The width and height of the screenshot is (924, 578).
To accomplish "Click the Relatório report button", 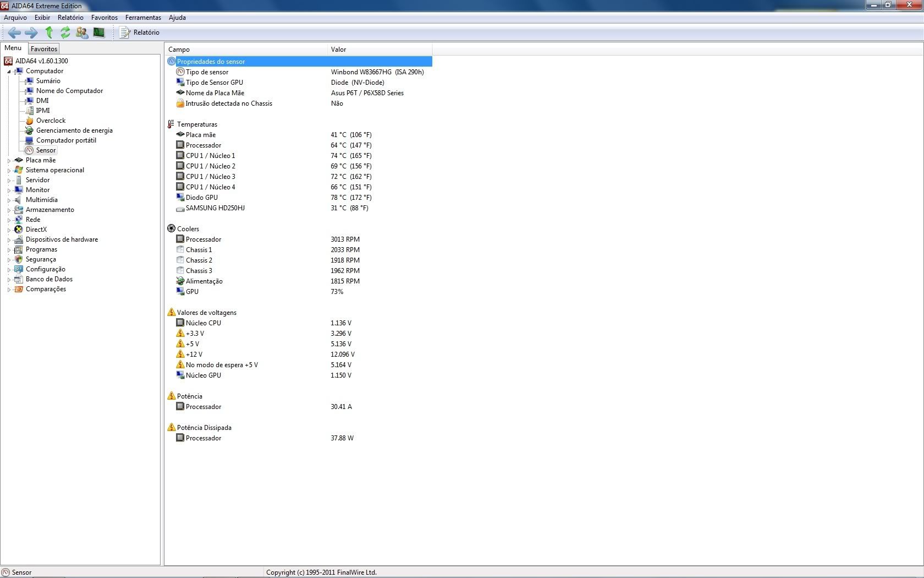I will (140, 32).
